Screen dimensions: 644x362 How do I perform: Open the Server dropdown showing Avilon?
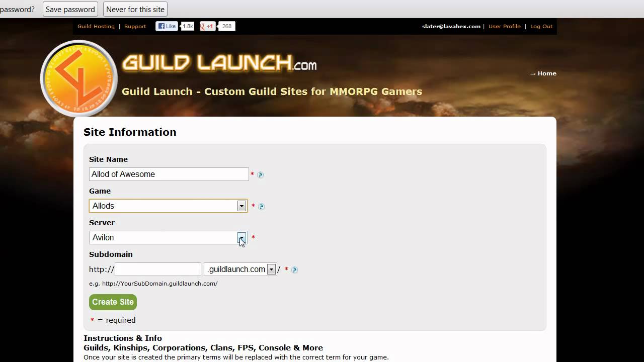point(168,237)
